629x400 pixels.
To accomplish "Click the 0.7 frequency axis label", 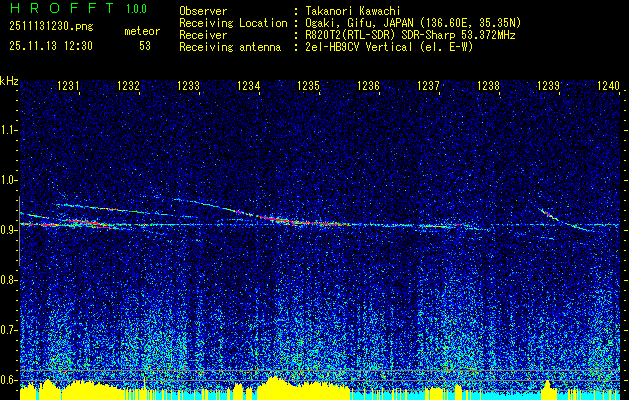I will 8,330.
